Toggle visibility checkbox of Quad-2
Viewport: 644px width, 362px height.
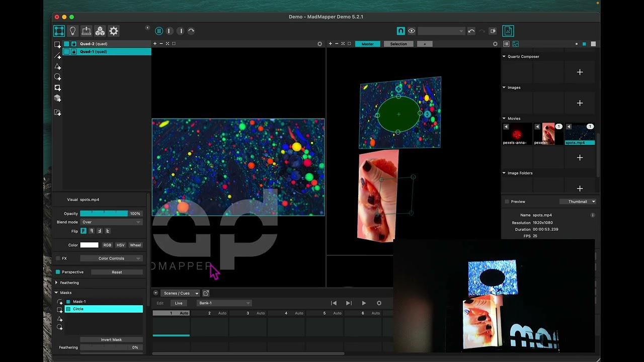[x=66, y=44]
